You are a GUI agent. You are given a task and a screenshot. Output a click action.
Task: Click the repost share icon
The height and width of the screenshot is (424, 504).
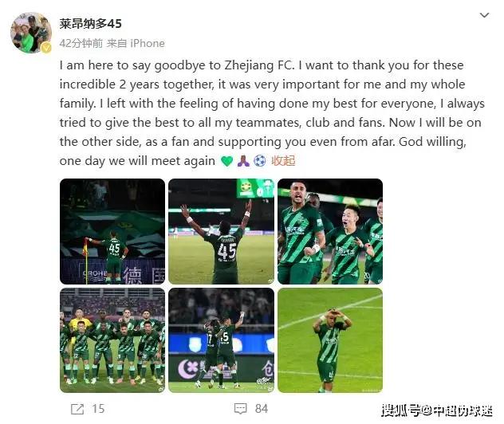77,409
